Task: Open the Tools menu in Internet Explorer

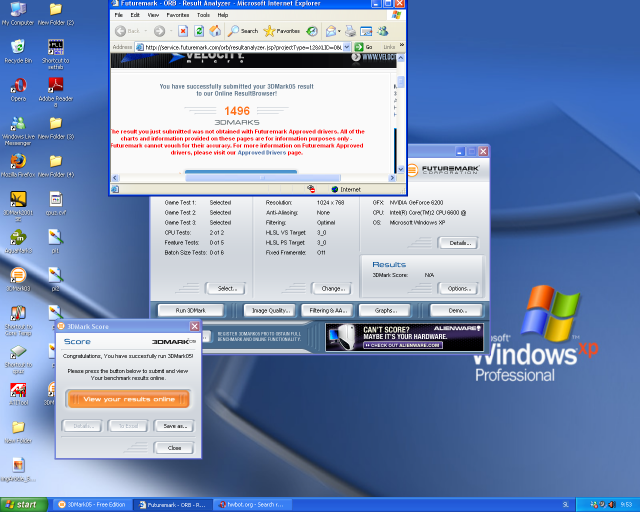Action: [203, 15]
